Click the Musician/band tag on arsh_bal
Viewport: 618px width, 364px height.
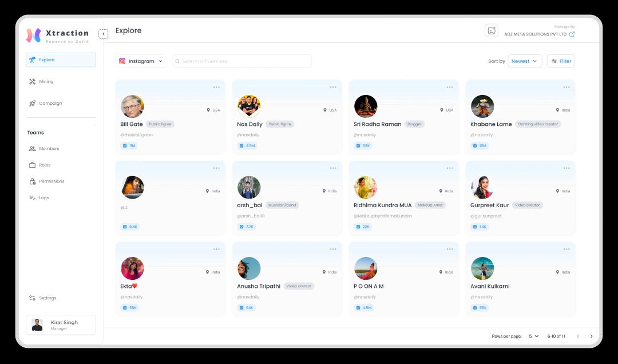[282, 205]
